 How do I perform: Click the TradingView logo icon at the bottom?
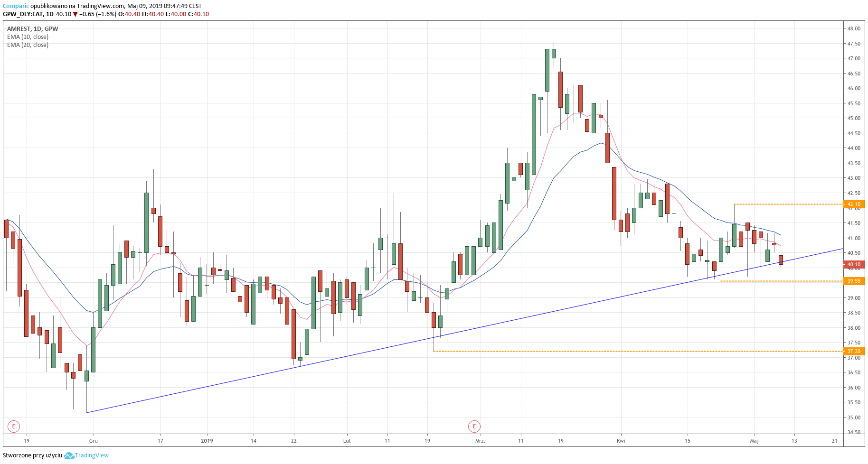[x=69, y=455]
